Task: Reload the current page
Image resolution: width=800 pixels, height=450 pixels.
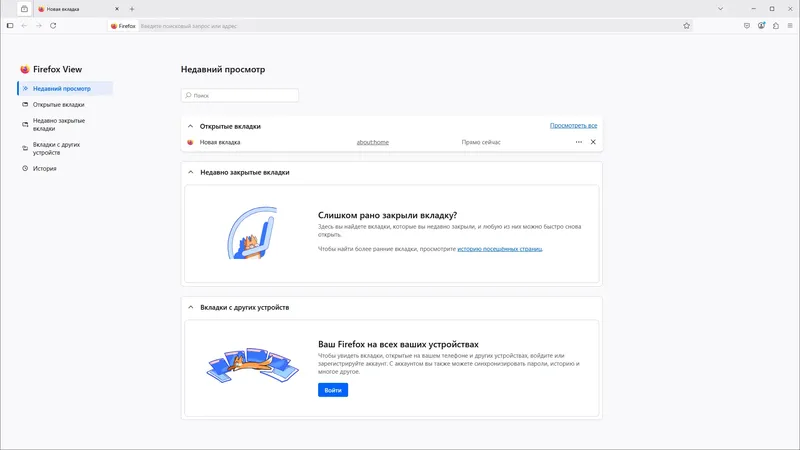Action: tap(53, 25)
